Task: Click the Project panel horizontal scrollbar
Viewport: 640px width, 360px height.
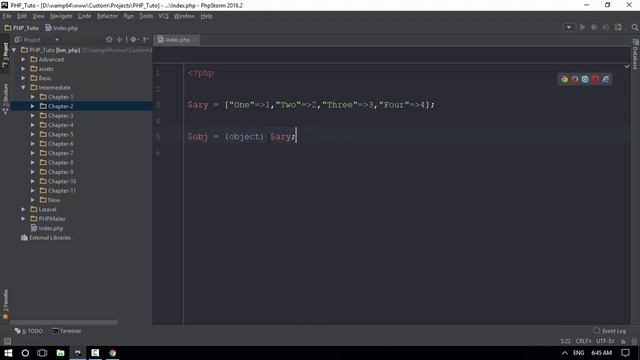Action: click(x=64, y=322)
